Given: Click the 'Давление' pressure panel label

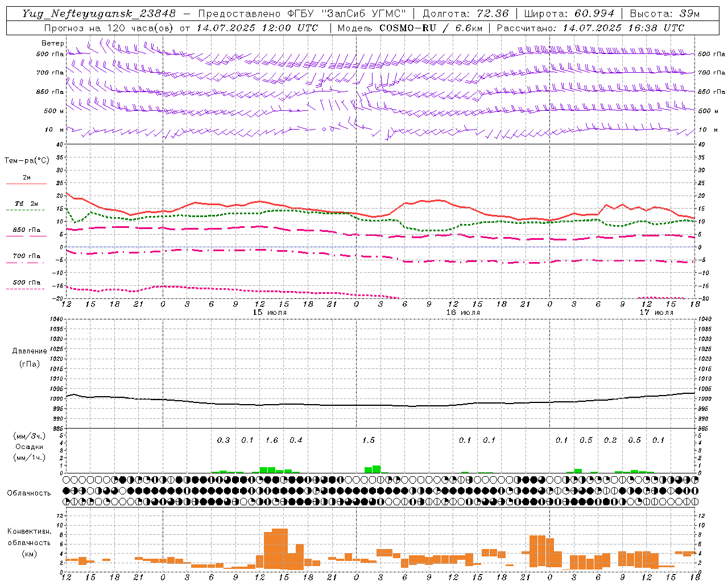Looking at the screenshot, I should 30,351.
